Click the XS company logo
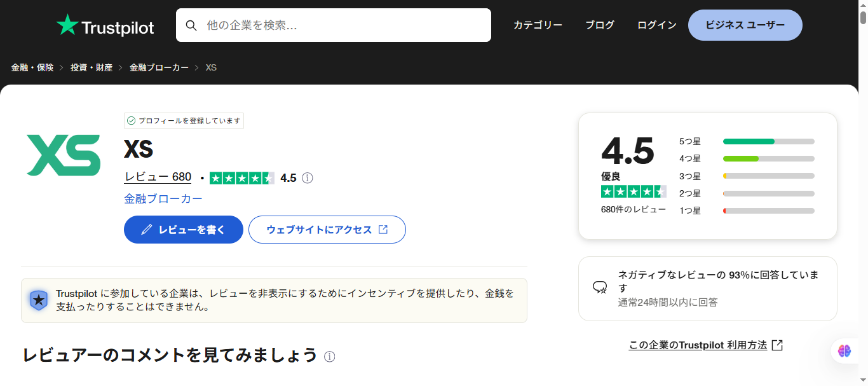Screen dimensions: 868x386 click(62, 155)
